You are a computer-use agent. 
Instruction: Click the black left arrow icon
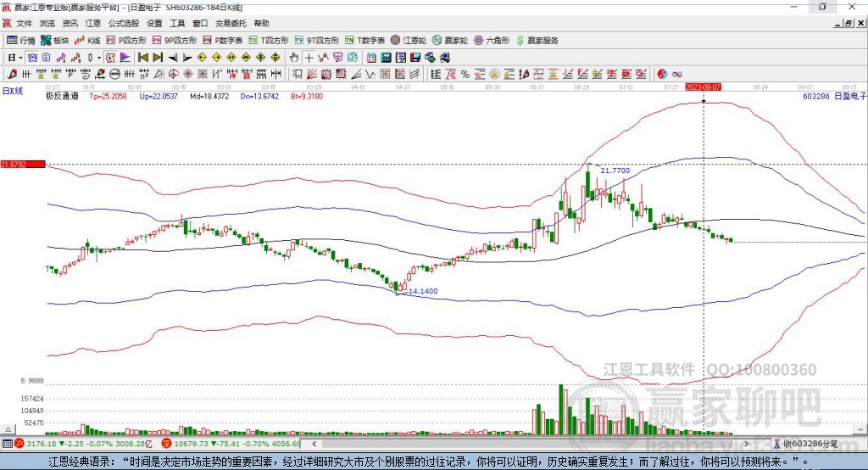click(173, 58)
